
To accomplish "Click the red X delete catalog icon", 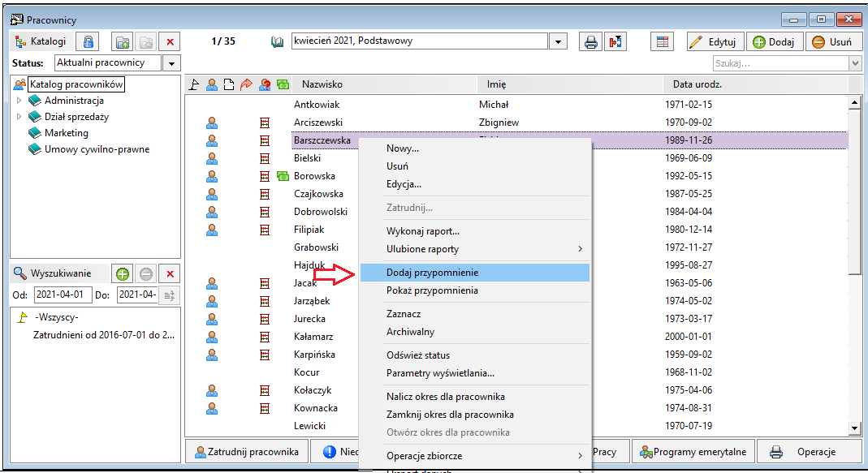I will [170, 41].
